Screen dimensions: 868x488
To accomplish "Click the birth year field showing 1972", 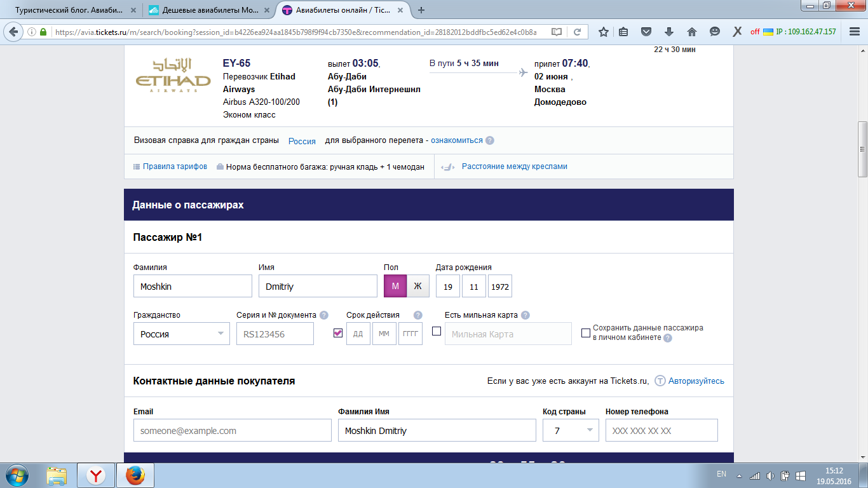I will tap(500, 287).
